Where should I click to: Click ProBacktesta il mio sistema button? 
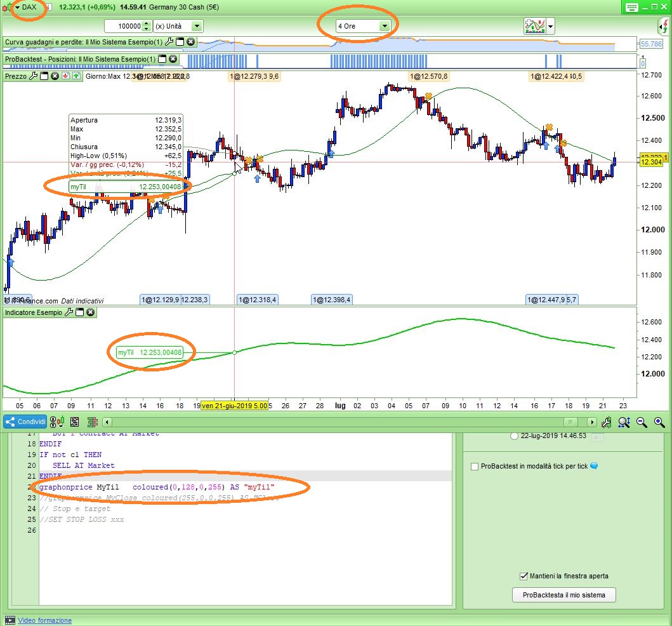coord(563,595)
